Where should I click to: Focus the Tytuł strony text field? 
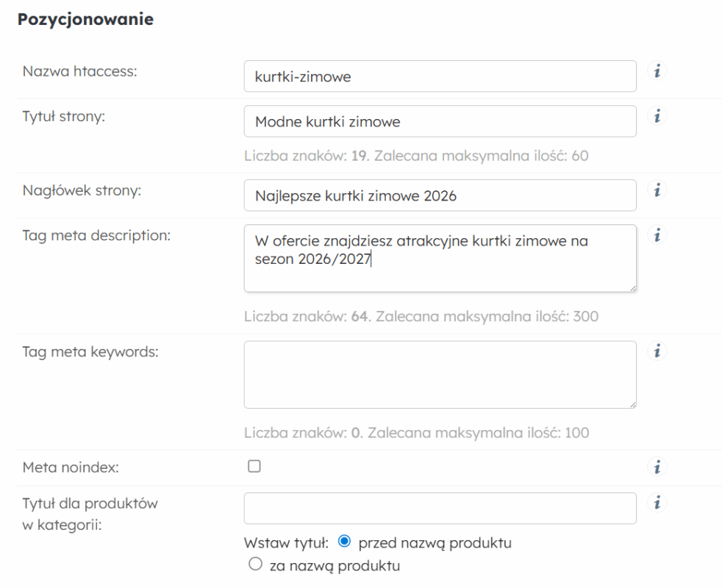(440, 121)
